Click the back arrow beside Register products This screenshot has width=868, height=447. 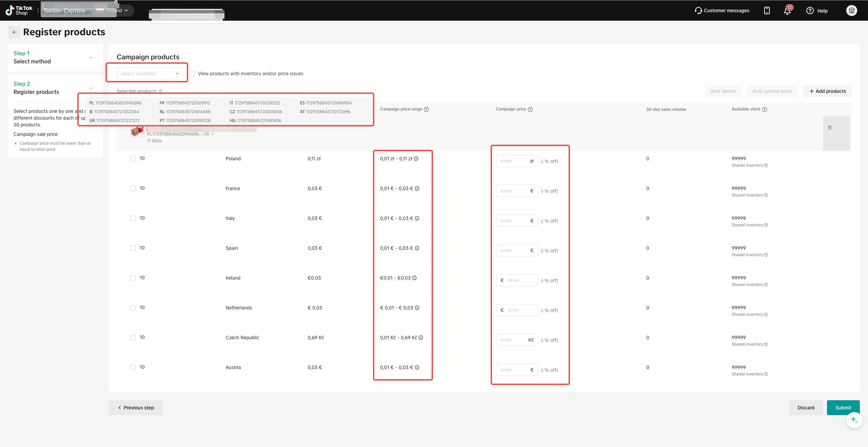(x=14, y=32)
